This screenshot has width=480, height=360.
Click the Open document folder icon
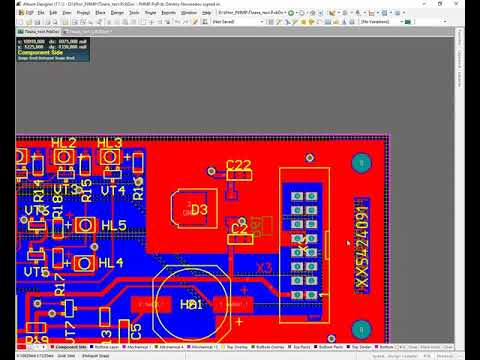pos(29,22)
